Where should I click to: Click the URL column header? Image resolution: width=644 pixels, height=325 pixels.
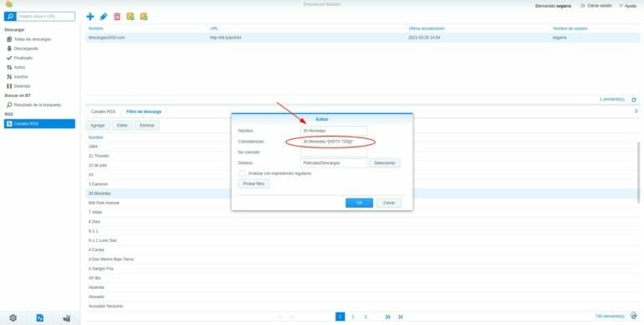[214, 28]
